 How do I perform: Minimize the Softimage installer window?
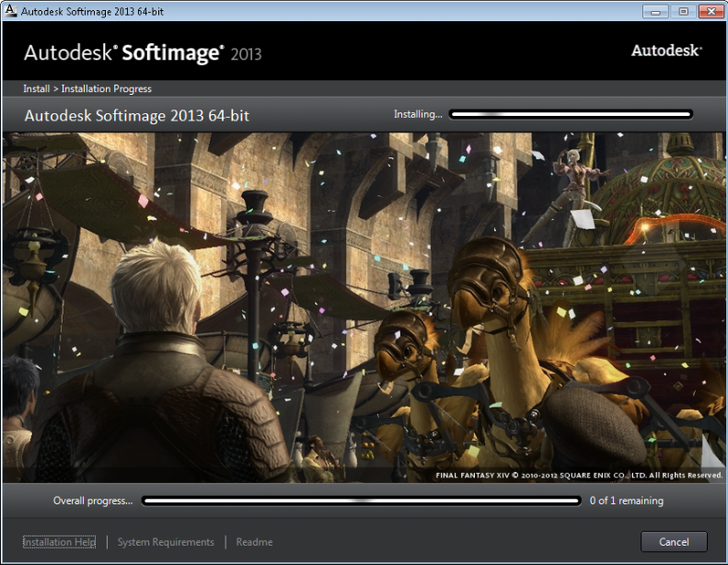pos(655,10)
